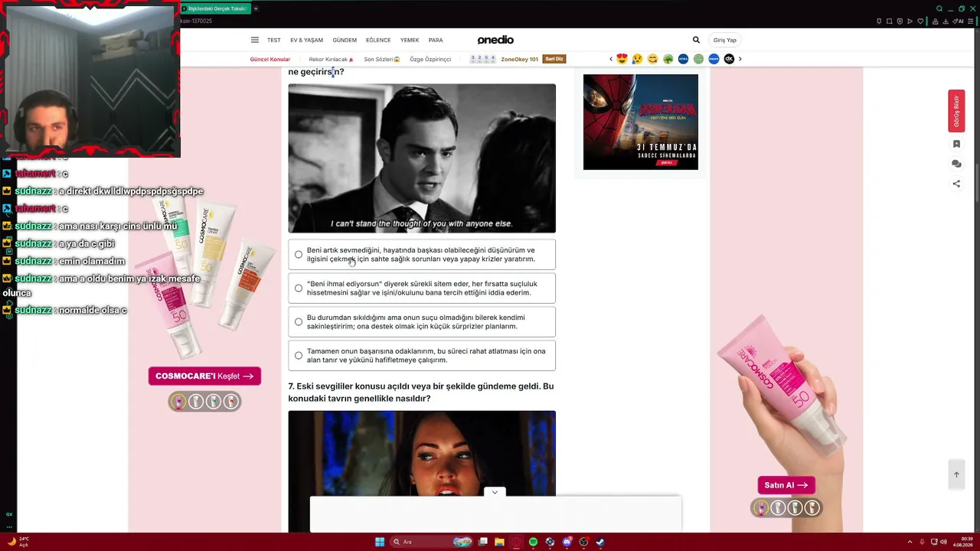Click the green tree icon
Screen dimensions: 980x551
click(x=668, y=59)
